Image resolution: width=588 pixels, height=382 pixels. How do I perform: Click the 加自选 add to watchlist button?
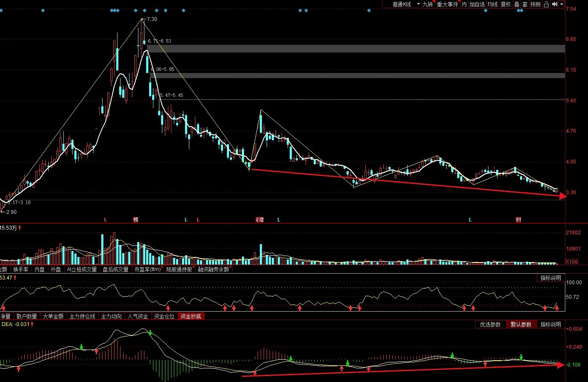click(477, 4)
